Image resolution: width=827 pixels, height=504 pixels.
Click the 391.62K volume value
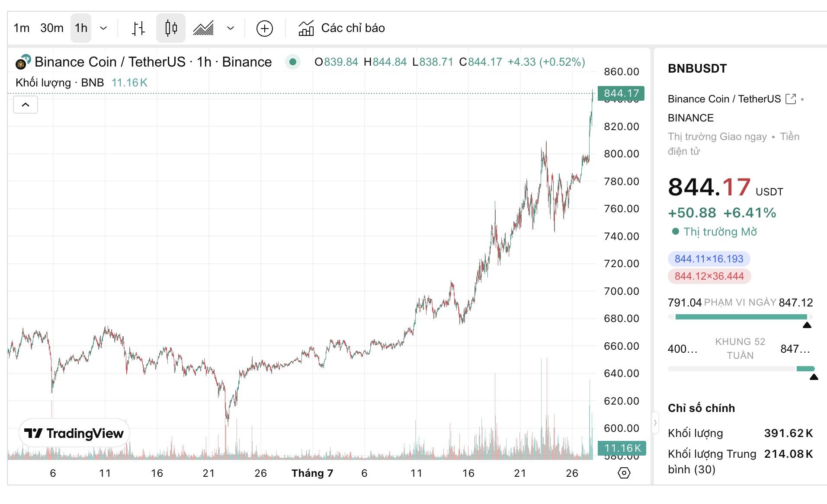[789, 433]
